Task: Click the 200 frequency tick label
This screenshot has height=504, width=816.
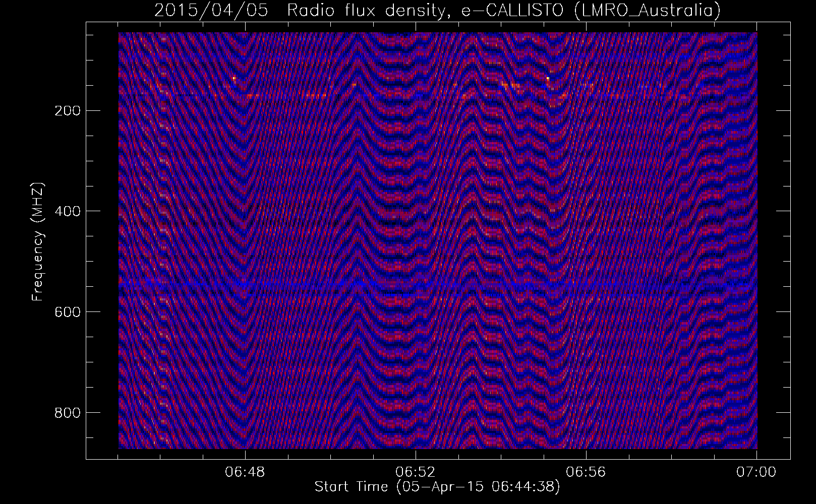Action: tap(67, 111)
